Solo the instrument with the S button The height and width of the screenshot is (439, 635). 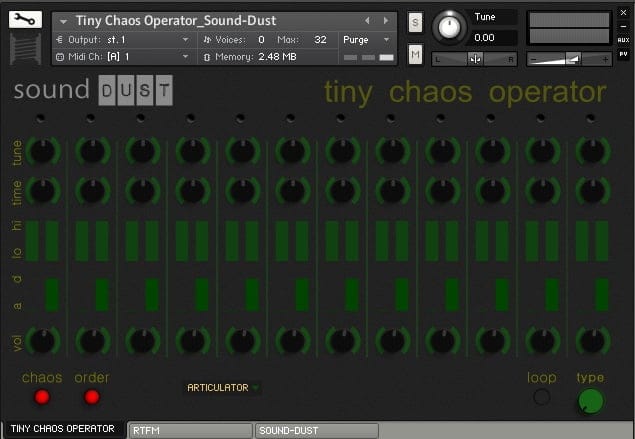pyautogui.click(x=415, y=22)
